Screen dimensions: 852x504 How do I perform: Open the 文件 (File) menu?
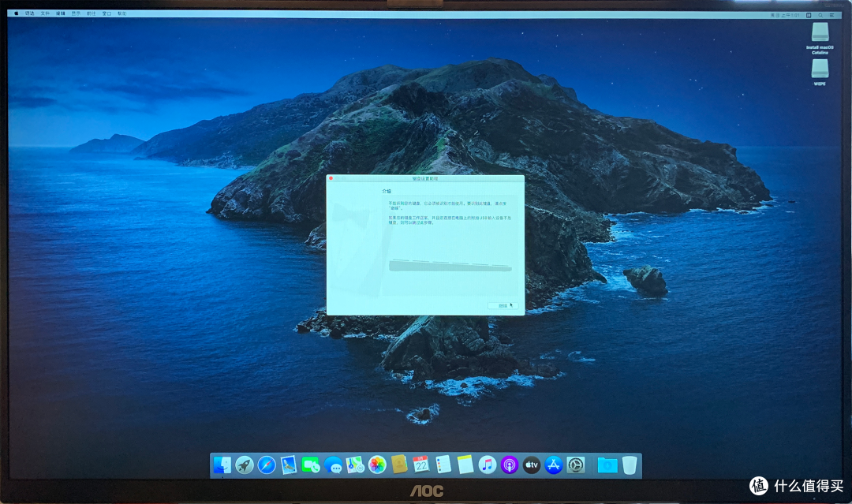tap(45, 13)
